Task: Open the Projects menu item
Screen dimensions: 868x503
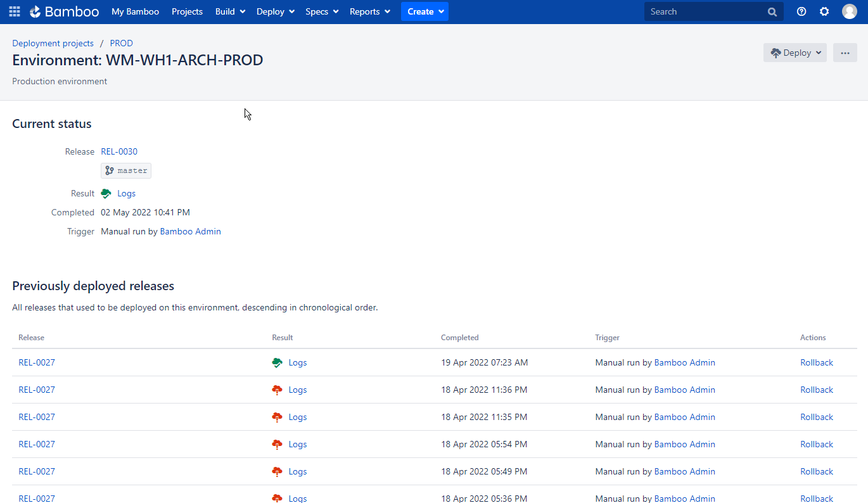Action: click(x=187, y=11)
